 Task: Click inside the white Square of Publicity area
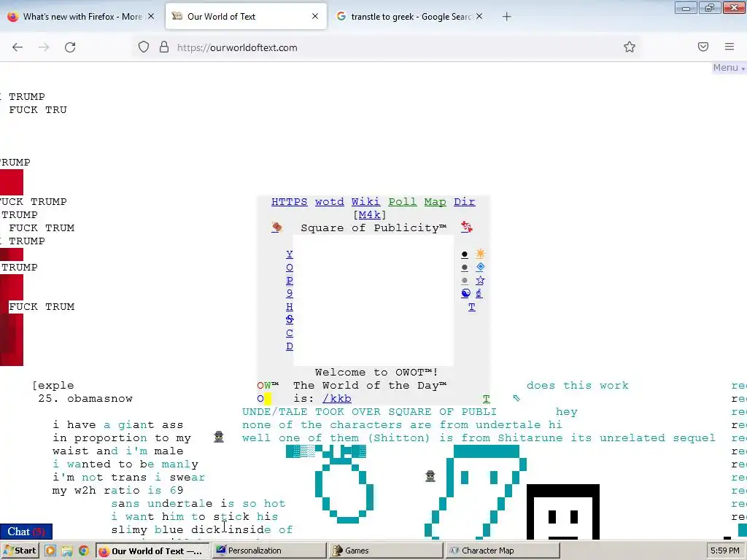click(x=373, y=300)
